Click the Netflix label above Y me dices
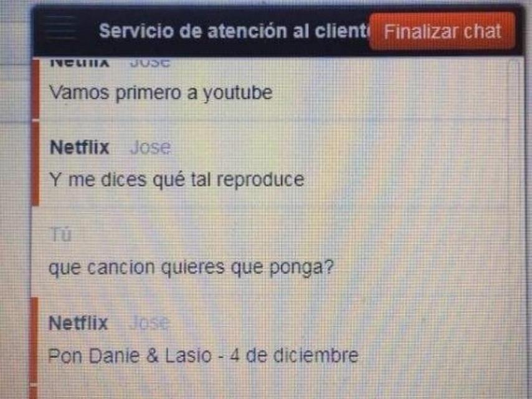Image resolution: width=532 pixels, height=399 pixels. [x=79, y=147]
